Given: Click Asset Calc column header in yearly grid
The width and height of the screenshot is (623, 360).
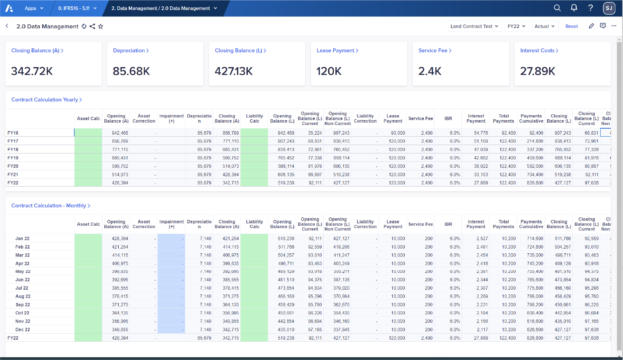Looking at the screenshot, I should (88, 118).
